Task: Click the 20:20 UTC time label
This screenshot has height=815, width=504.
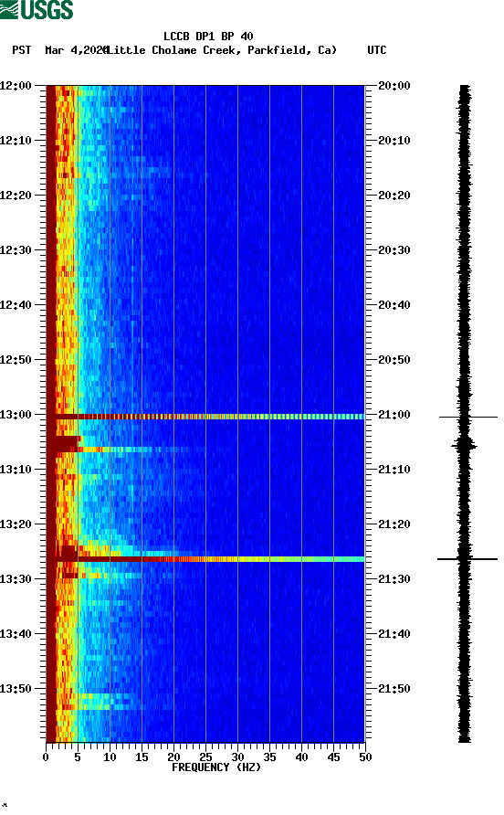Action: coord(394,195)
